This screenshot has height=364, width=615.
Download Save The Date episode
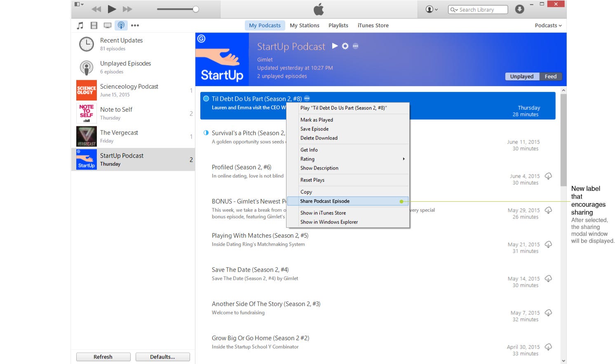point(548,279)
